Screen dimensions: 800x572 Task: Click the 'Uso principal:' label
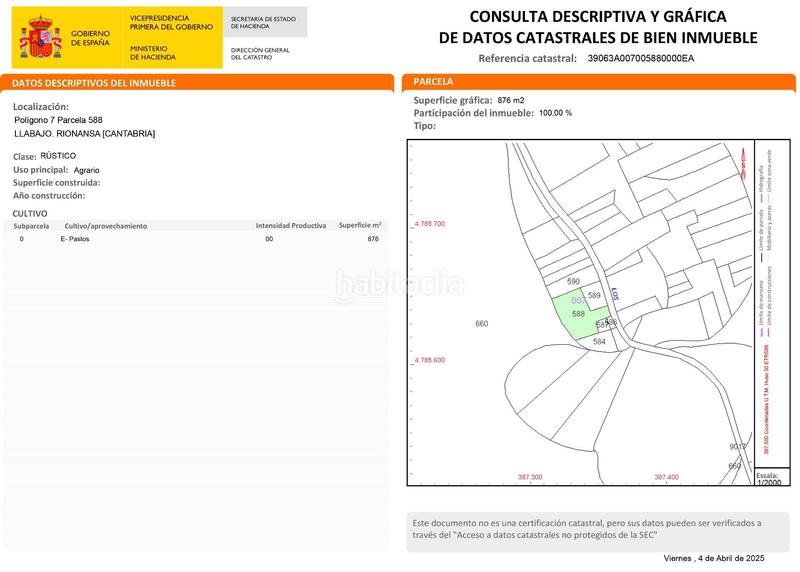pos(40,170)
